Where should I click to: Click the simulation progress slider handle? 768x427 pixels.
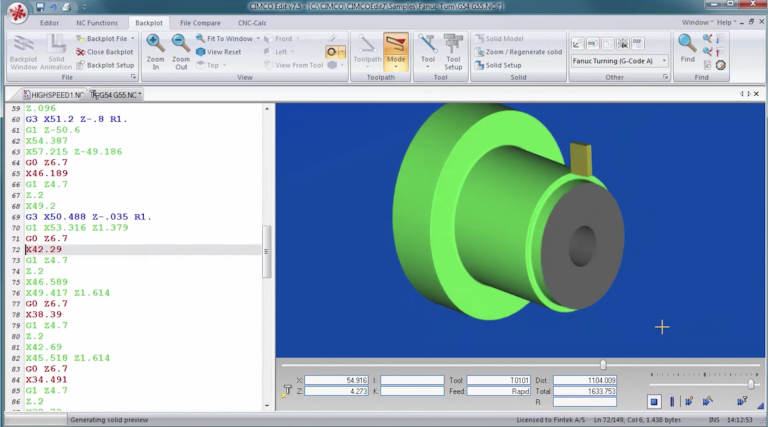[603, 365]
